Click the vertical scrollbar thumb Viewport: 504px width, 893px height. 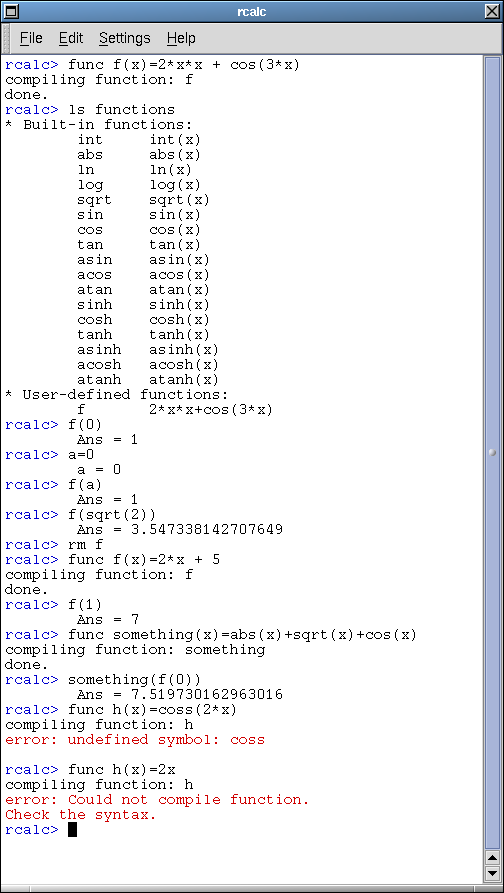(492, 453)
